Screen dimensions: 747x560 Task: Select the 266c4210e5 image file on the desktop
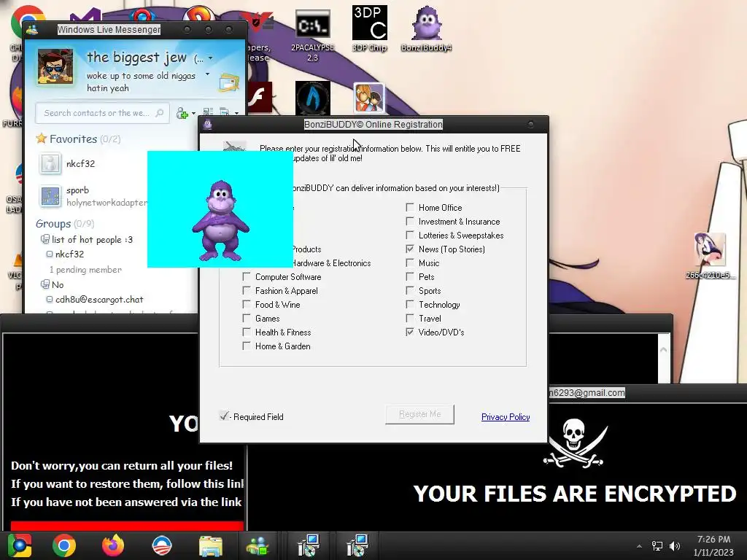[710, 256]
